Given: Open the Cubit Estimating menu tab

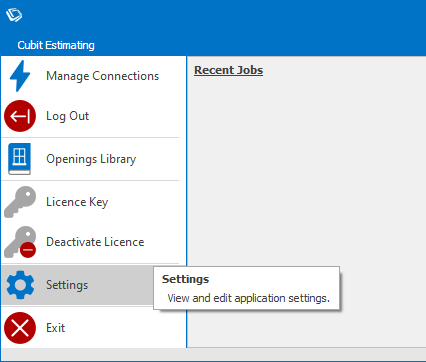Looking at the screenshot, I should click(x=56, y=45).
